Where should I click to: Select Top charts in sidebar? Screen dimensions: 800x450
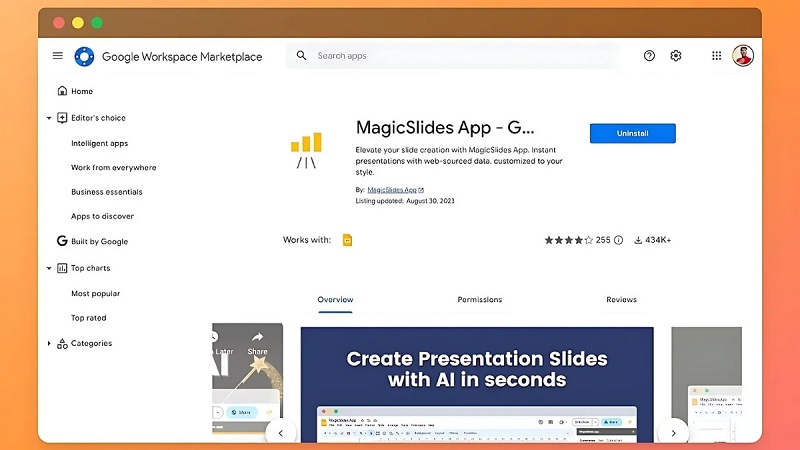point(90,268)
